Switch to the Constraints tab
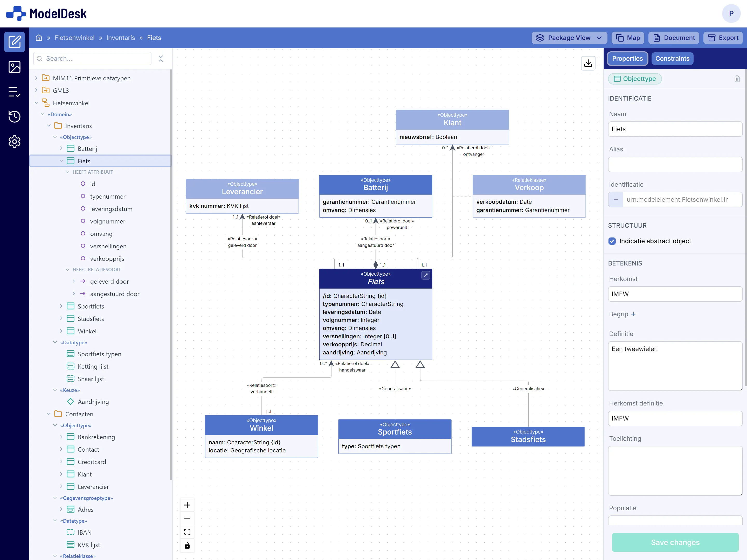Image resolution: width=747 pixels, height=560 pixels. (x=672, y=58)
